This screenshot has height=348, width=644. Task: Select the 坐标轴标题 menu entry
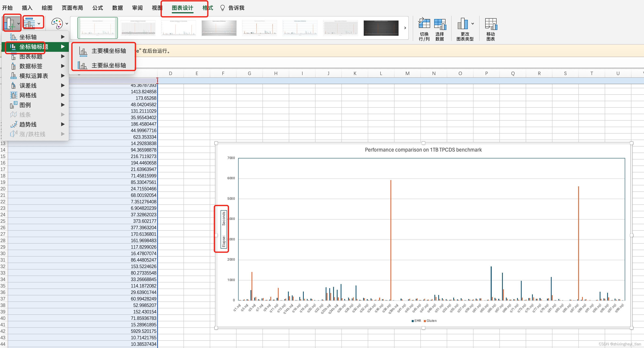pos(35,47)
